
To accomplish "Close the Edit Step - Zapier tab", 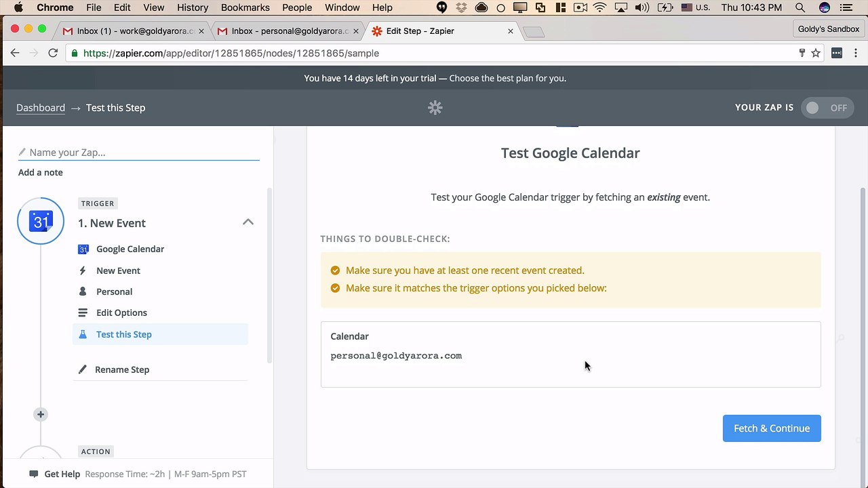I will (x=511, y=31).
